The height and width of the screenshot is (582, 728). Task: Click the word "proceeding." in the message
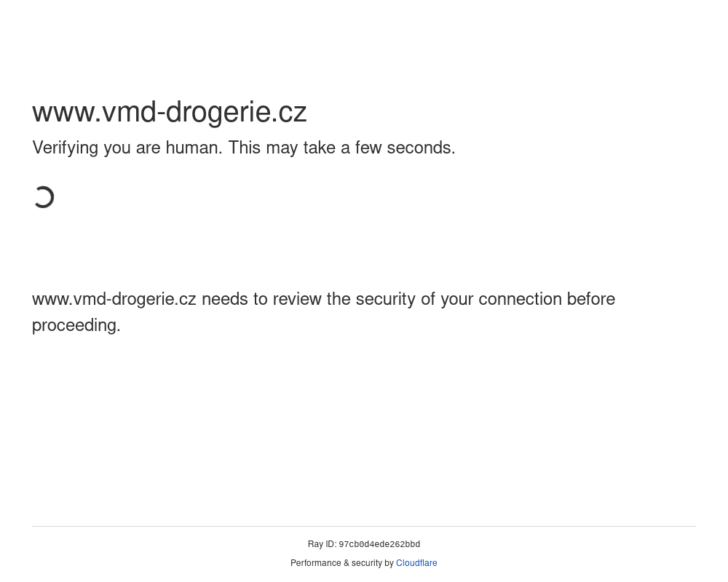(76, 325)
